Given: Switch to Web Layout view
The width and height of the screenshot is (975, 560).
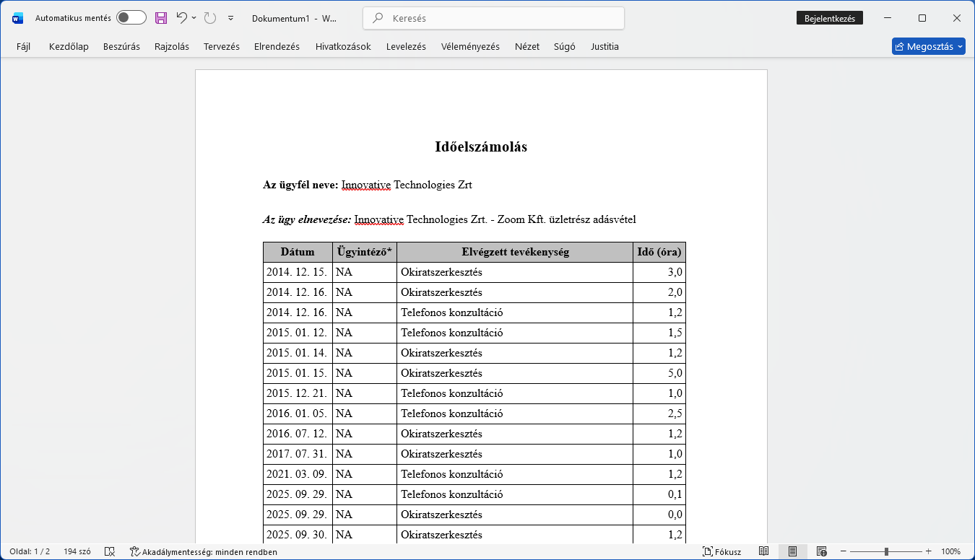Looking at the screenshot, I should tap(821, 551).
